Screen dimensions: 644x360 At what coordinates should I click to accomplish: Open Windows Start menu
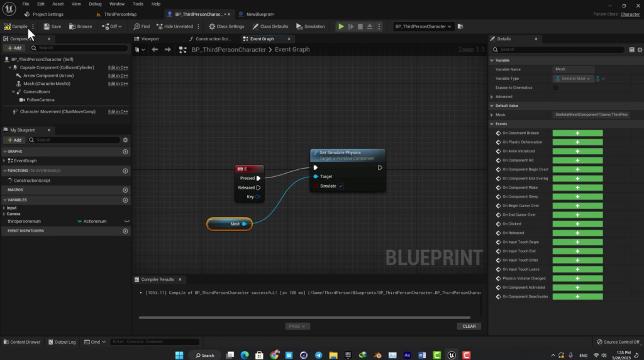pyautogui.click(x=179, y=355)
